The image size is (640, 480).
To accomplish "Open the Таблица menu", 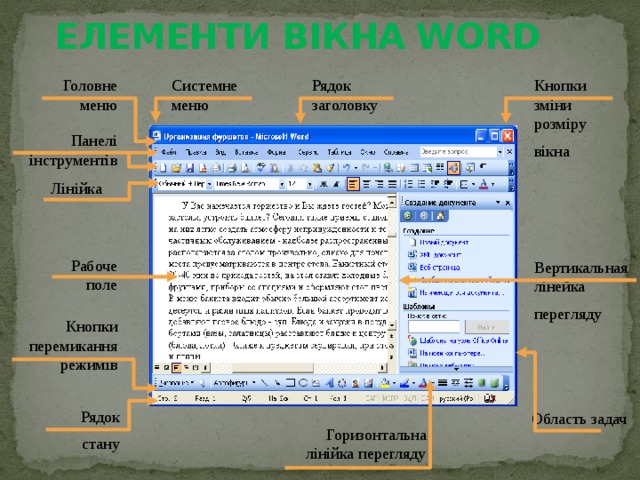I will point(339,152).
